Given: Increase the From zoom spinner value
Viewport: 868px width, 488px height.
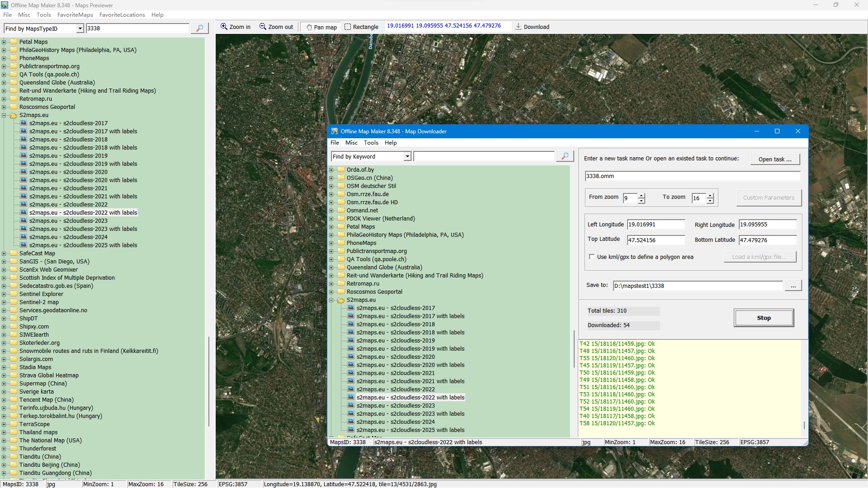Looking at the screenshot, I should point(641,195).
